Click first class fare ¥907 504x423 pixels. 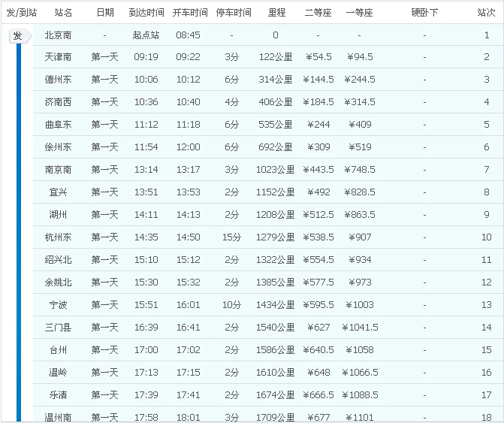coord(360,237)
